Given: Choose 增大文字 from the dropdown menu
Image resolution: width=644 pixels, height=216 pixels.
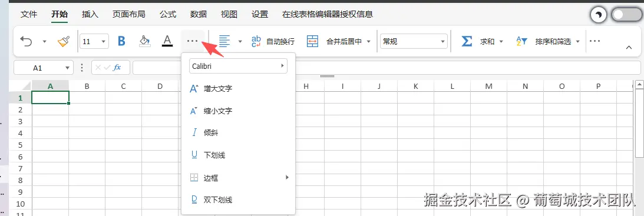Looking at the screenshot, I should click(238, 88).
